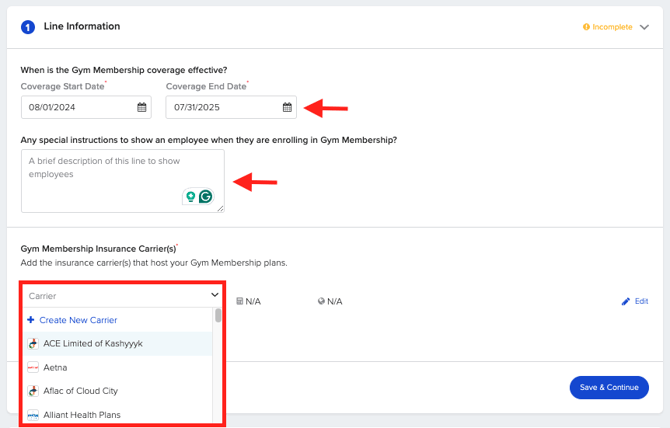The height and width of the screenshot is (428, 670).
Task: Select ACE Limited of Kashyyyk carrier
Action: coord(93,343)
